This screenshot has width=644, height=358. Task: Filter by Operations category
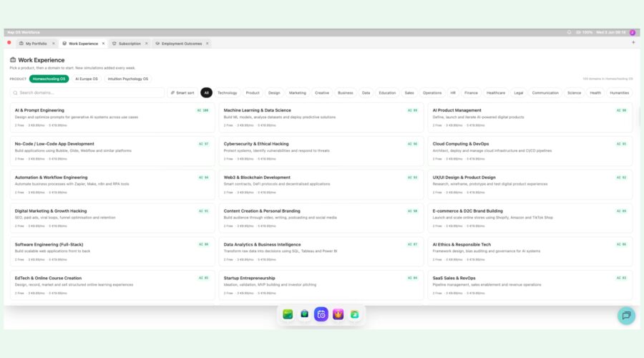pyautogui.click(x=432, y=93)
